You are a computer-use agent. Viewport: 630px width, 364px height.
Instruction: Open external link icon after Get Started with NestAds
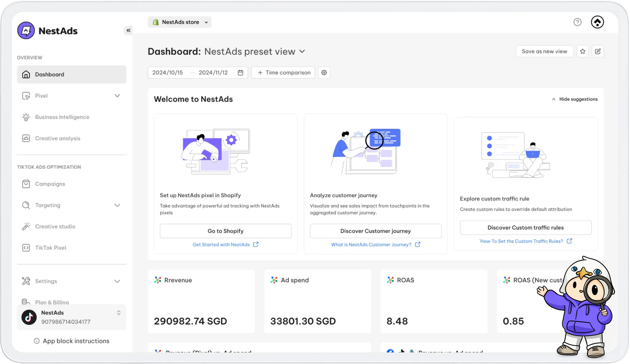point(255,244)
